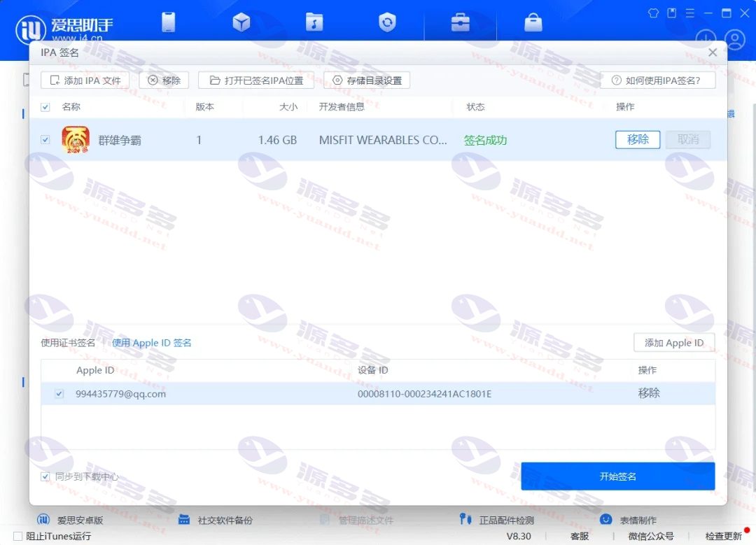Viewport: 756px width, 545px height.
Task: Open the title bar list menu icon
Action: click(690, 13)
